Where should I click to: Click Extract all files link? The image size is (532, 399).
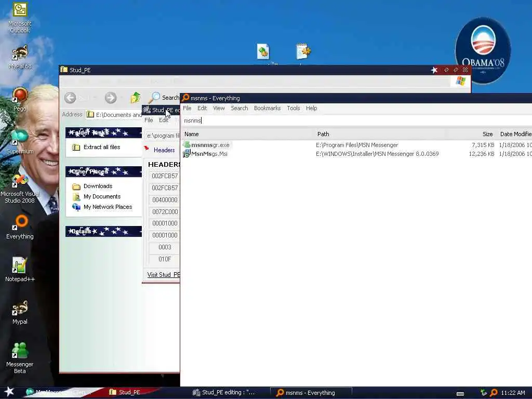coord(102,147)
